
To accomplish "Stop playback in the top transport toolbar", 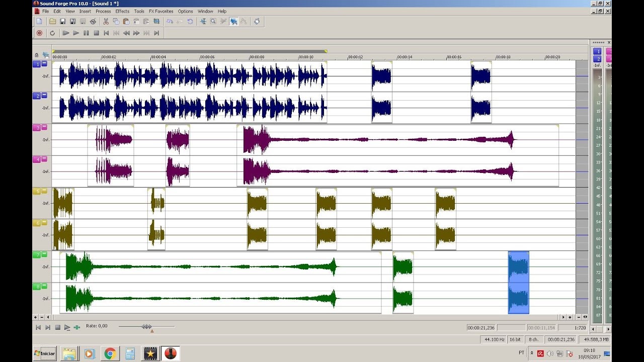I will coord(96,33).
